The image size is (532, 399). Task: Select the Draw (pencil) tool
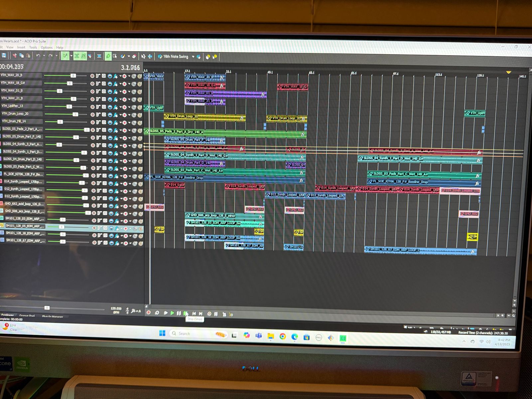click(x=108, y=57)
